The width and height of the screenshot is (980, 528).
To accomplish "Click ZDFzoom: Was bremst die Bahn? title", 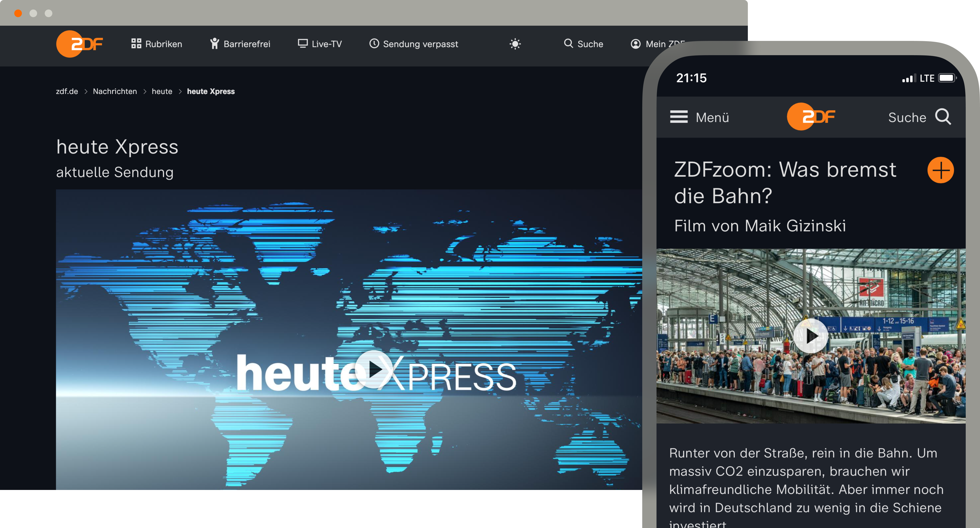I will [785, 183].
